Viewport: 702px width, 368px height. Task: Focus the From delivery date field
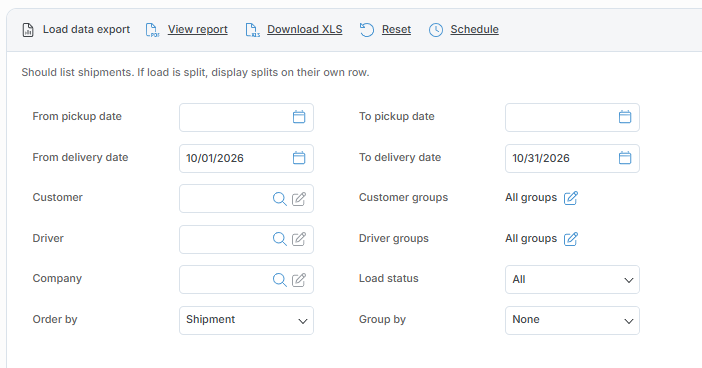pyautogui.click(x=246, y=158)
